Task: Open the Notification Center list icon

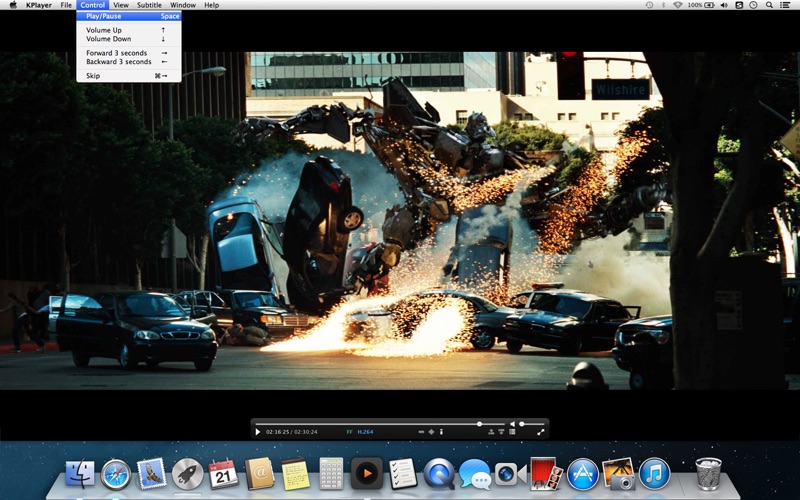Action: (x=785, y=5)
